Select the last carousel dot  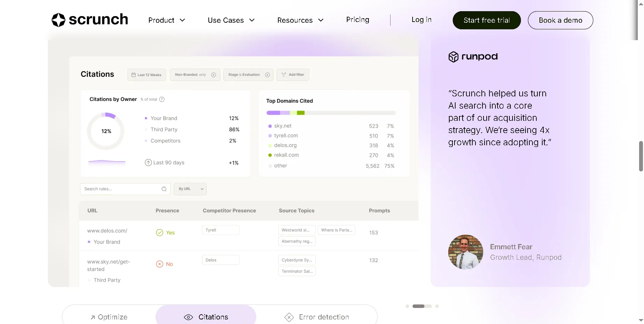point(437,306)
